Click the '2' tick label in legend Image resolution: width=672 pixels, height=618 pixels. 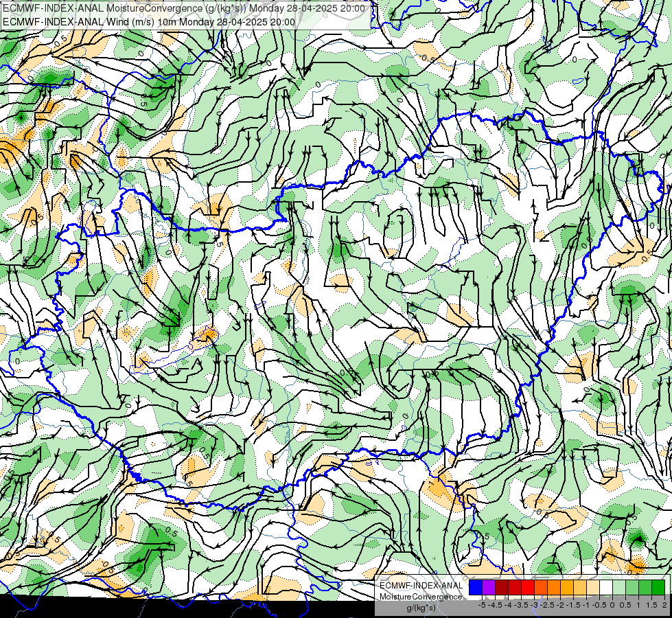click(x=664, y=605)
